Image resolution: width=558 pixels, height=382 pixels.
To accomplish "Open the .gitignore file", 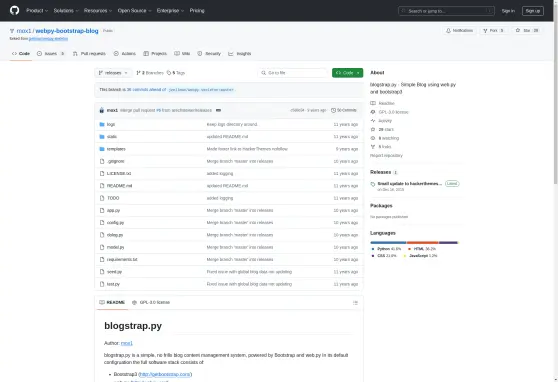I will point(116,161).
